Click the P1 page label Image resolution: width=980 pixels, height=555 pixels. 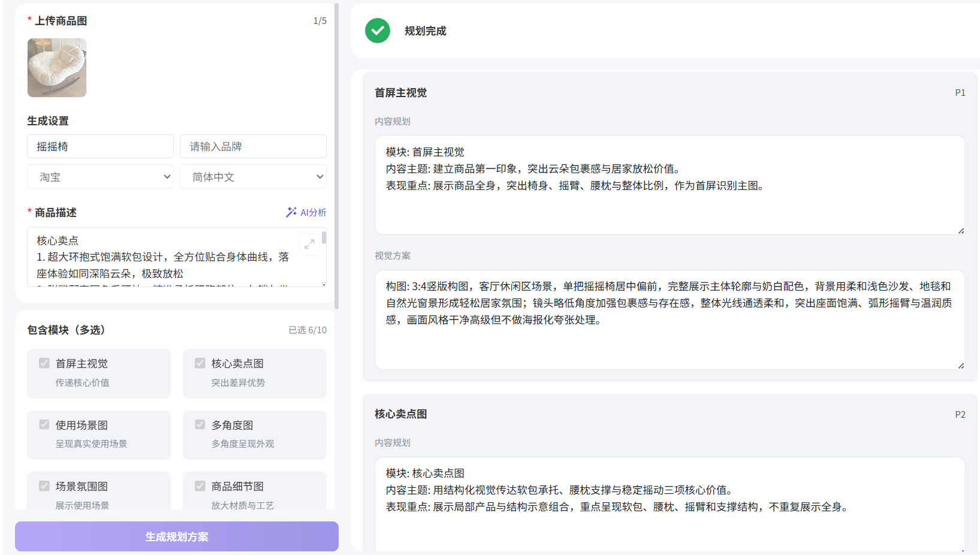point(960,92)
